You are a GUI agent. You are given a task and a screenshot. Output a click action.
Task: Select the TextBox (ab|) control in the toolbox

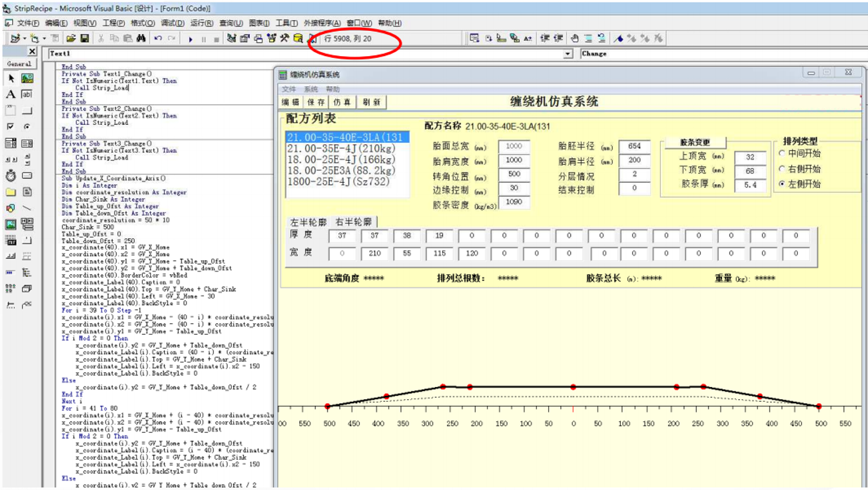(x=27, y=94)
